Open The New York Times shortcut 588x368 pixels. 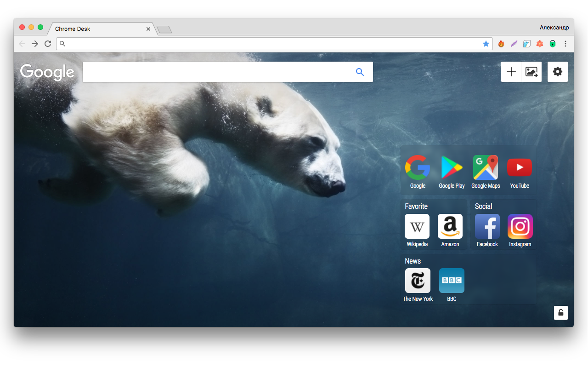(418, 281)
